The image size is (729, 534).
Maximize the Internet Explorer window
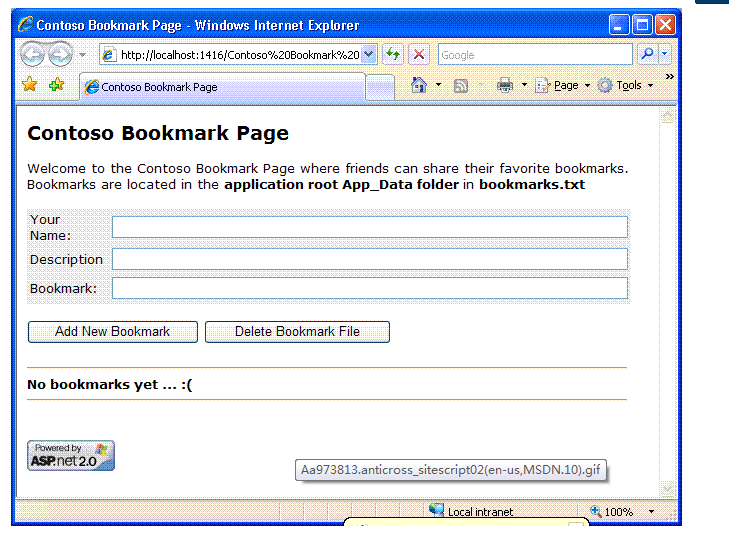click(x=642, y=25)
